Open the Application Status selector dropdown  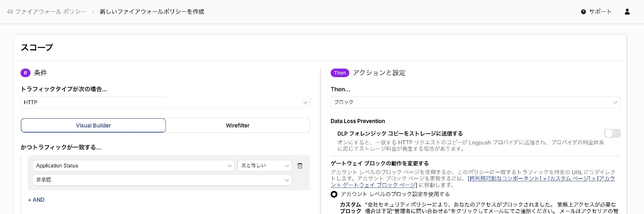[133, 166]
